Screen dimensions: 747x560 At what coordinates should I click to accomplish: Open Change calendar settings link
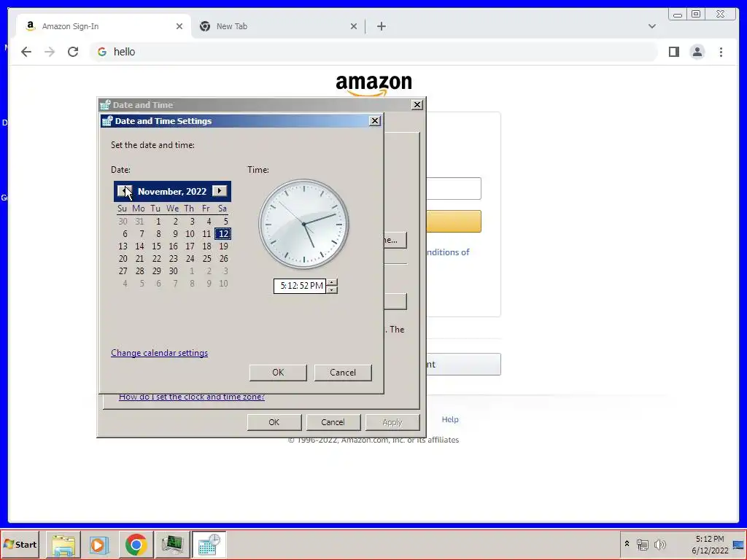pyautogui.click(x=159, y=353)
